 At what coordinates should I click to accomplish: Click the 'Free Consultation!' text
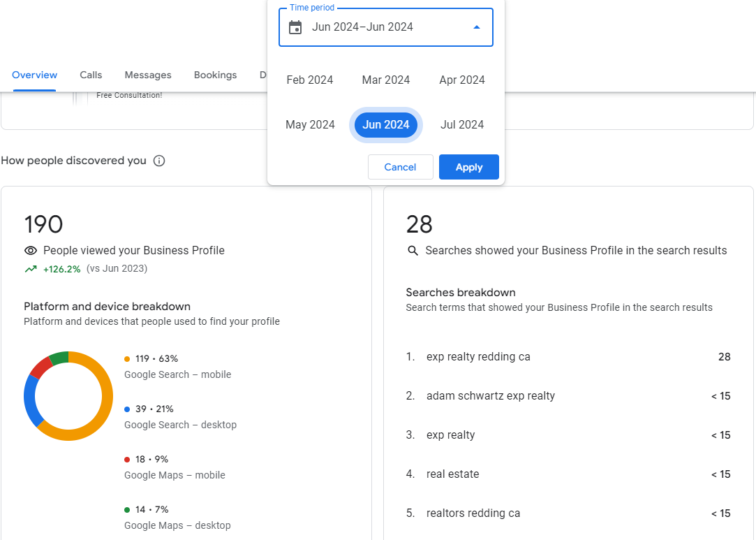(129, 96)
